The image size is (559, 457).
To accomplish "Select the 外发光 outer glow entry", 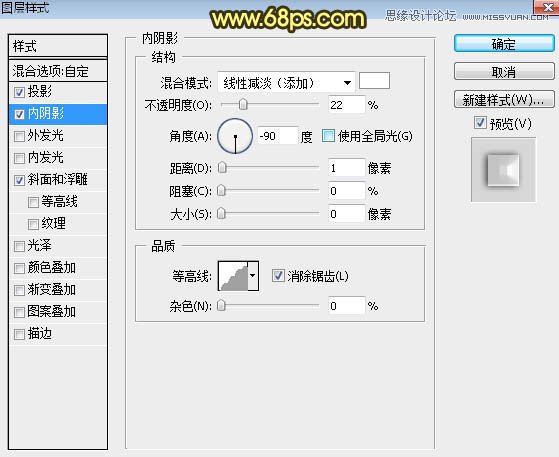I will [58, 136].
